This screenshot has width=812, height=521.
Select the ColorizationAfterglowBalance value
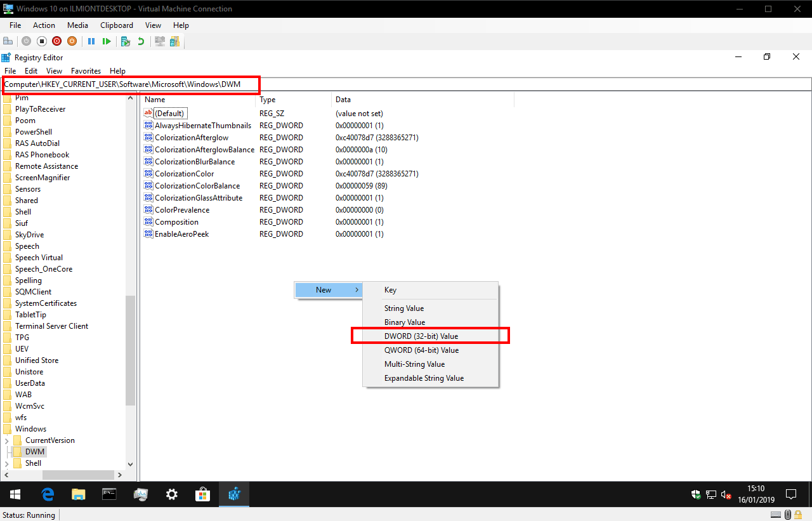point(204,150)
